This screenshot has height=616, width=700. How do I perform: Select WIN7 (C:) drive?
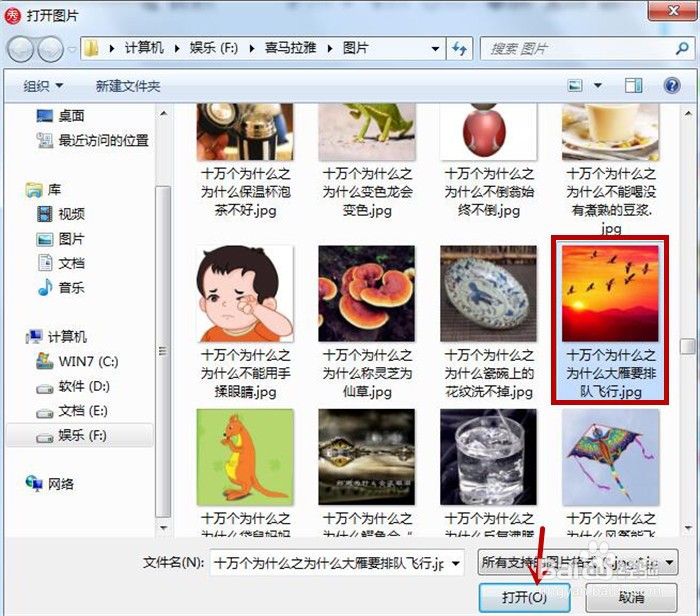(x=77, y=361)
